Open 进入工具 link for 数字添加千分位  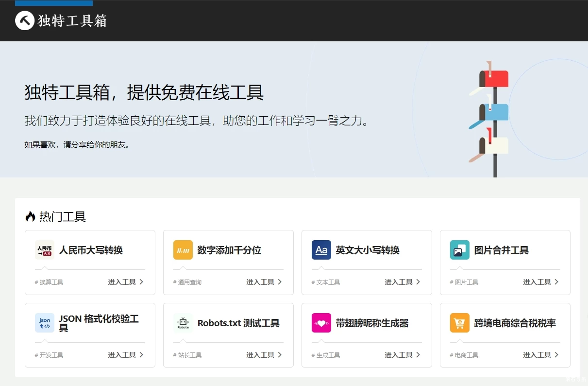pos(260,282)
